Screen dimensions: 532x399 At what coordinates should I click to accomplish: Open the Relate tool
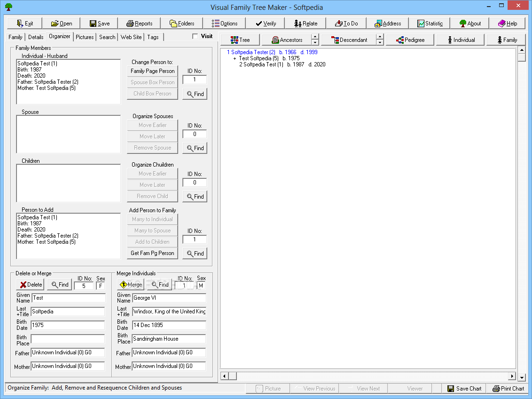(305, 24)
